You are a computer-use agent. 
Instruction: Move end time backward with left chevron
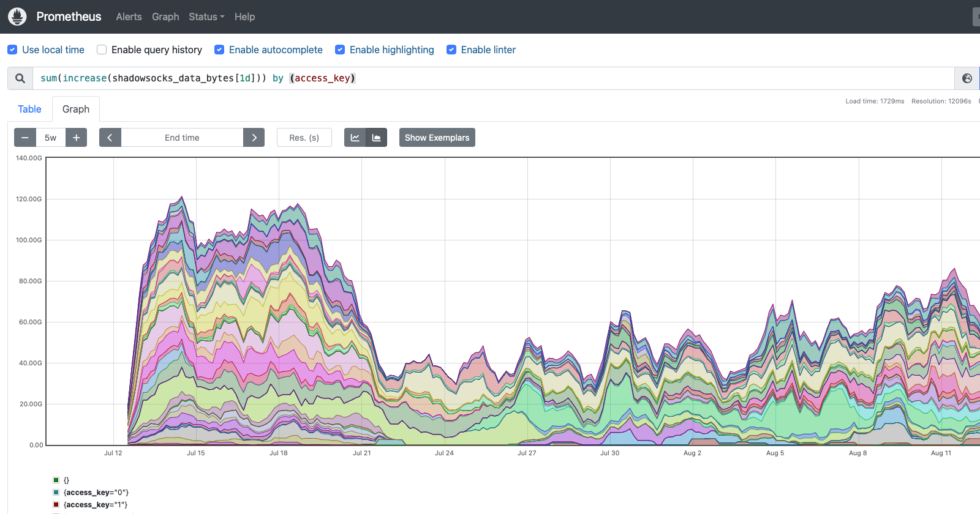[x=110, y=138]
